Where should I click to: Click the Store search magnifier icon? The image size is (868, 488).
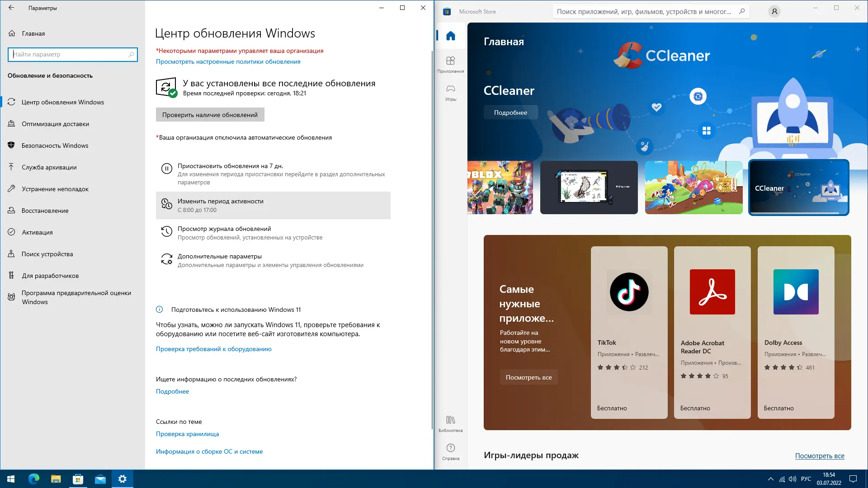coord(742,12)
